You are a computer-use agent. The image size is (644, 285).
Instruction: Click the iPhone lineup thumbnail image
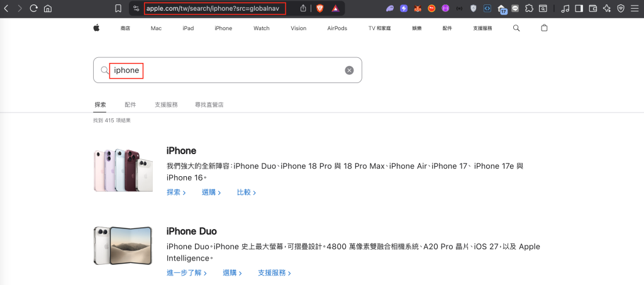click(123, 170)
